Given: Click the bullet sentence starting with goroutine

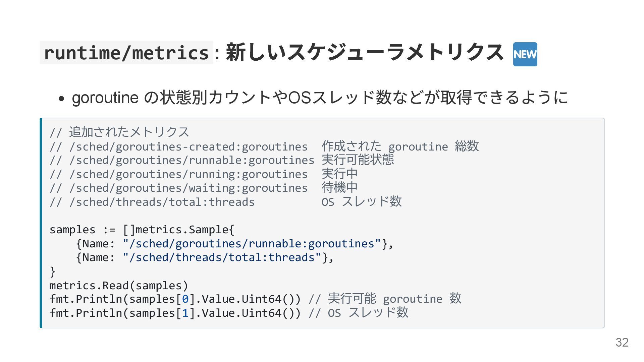Looking at the screenshot, I should [x=320, y=98].
